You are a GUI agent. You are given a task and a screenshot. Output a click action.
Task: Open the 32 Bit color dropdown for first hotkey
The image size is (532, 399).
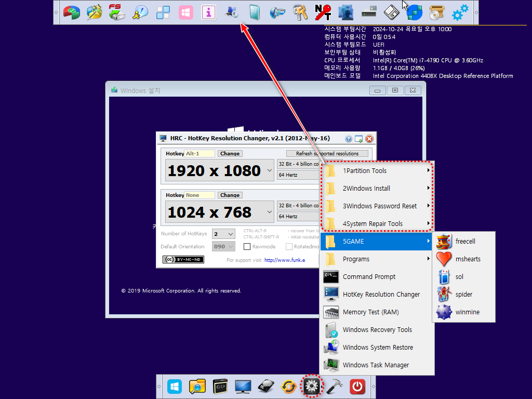tap(299, 164)
